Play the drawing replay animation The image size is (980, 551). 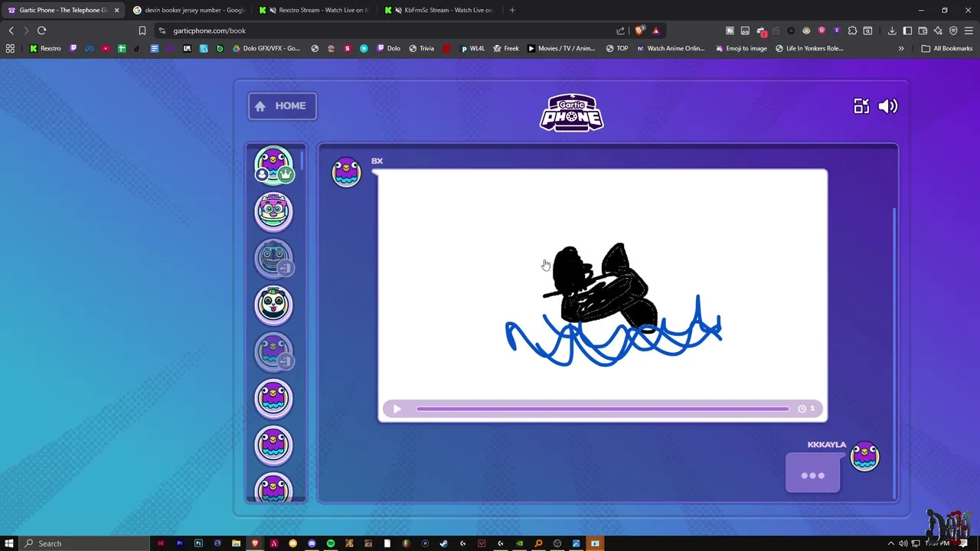397,409
